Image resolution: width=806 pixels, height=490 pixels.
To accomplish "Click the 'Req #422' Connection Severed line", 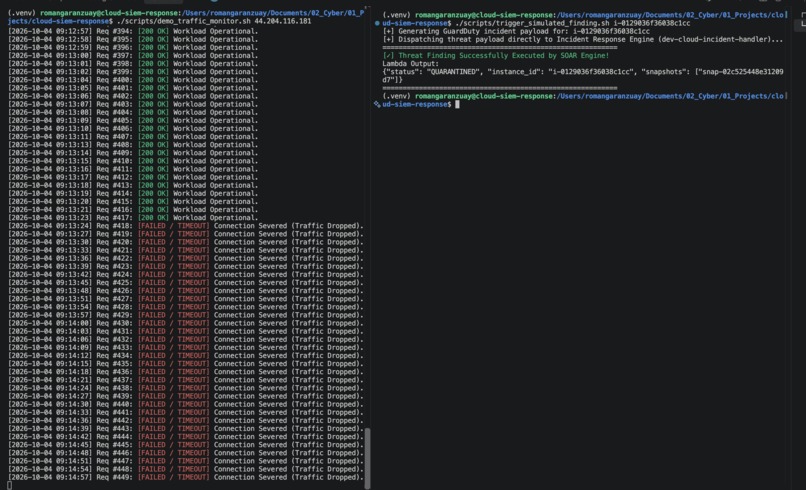I will tap(186, 258).
